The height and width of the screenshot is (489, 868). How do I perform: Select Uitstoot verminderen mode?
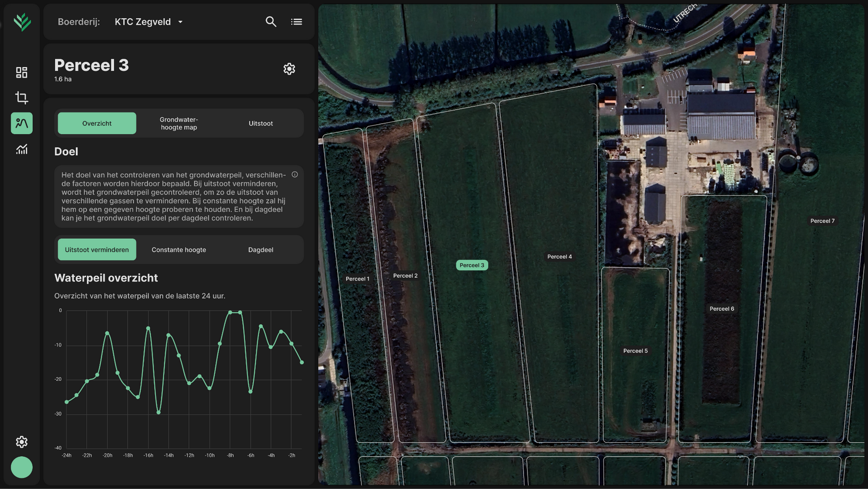click(97, 250)
